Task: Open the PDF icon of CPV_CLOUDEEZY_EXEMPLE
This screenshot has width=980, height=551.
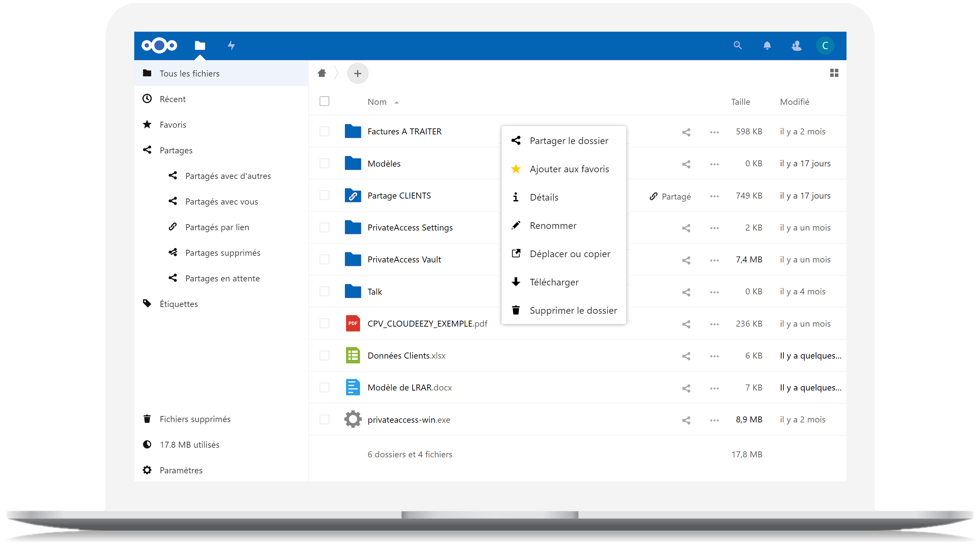Action: point(353,323)
